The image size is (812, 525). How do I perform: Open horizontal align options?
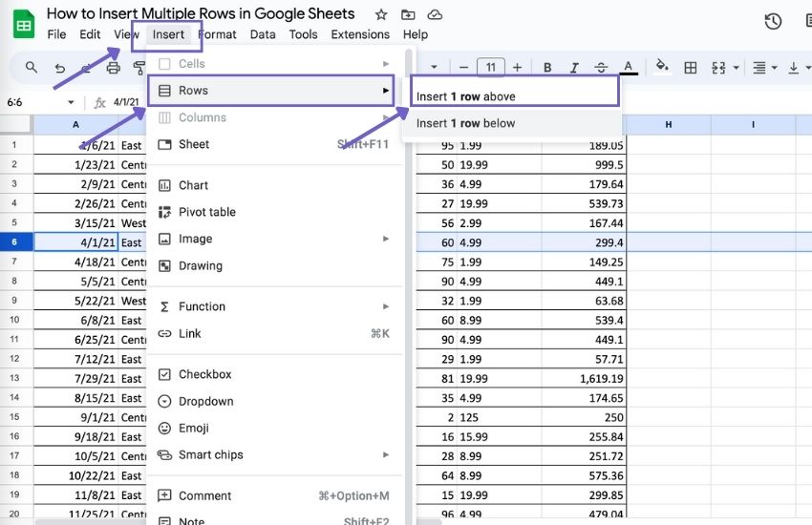[x=759, y=68]
